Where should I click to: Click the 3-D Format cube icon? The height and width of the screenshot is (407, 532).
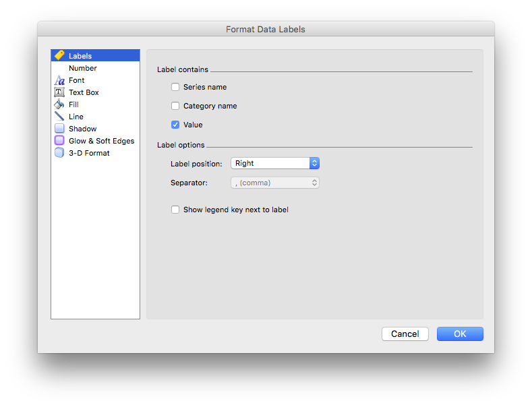59,152
